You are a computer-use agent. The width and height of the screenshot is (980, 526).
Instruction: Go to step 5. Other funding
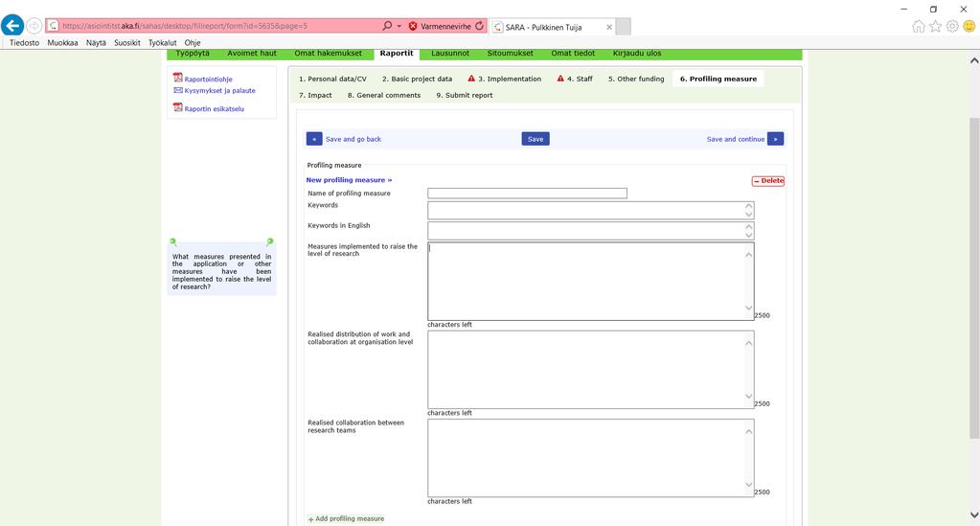coord(636,79)
